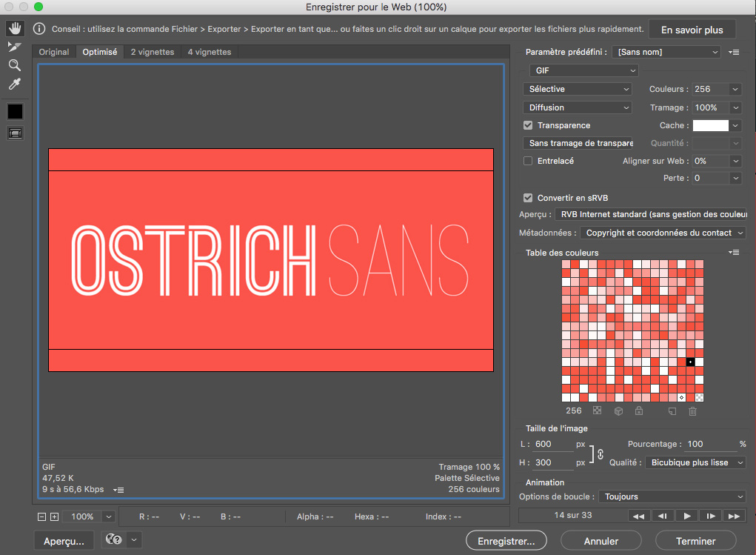Click the white Cache color swatch

click(x=710, y=126)
